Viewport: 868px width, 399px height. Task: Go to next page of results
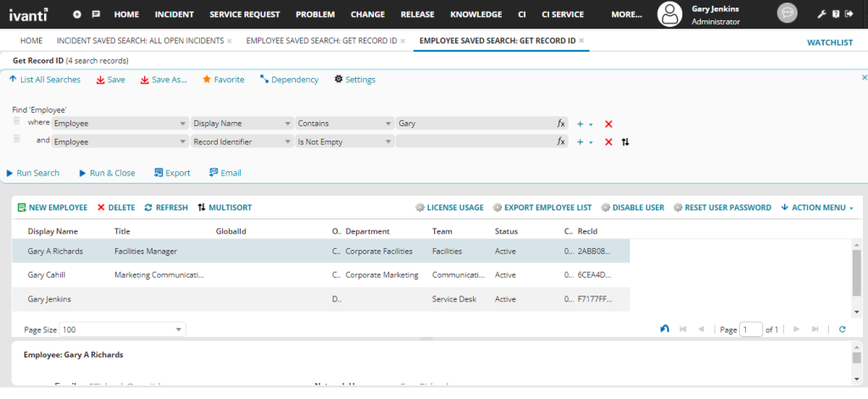(797, 330)
